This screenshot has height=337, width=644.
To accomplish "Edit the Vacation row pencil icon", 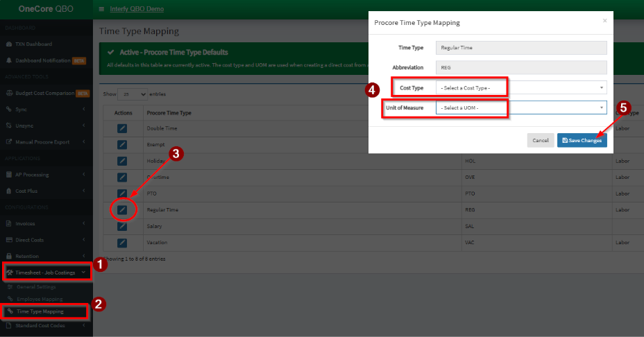I will point(122,243).
